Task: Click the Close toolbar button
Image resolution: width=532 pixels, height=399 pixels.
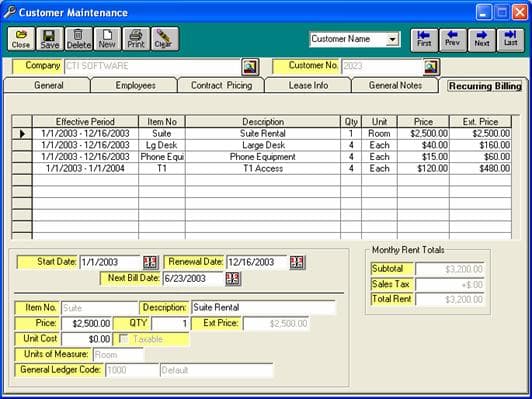Action: pos(21,39)
